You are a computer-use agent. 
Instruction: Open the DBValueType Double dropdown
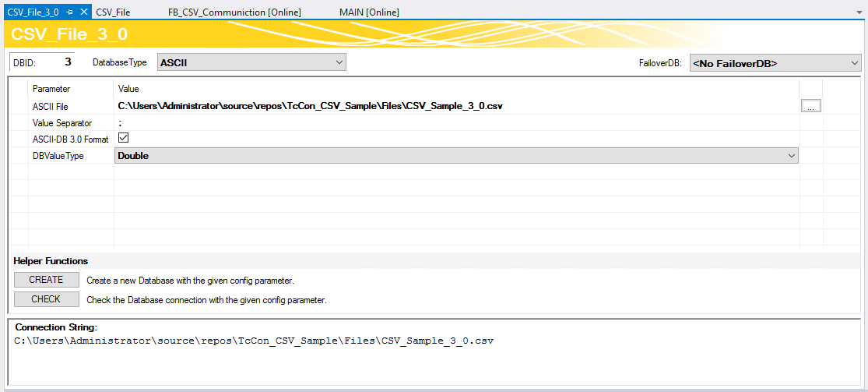[x=456, y=156]
